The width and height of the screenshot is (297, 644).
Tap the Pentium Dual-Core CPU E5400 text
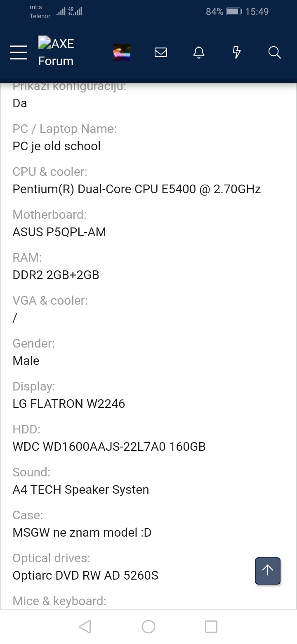[x=137, y=189]
